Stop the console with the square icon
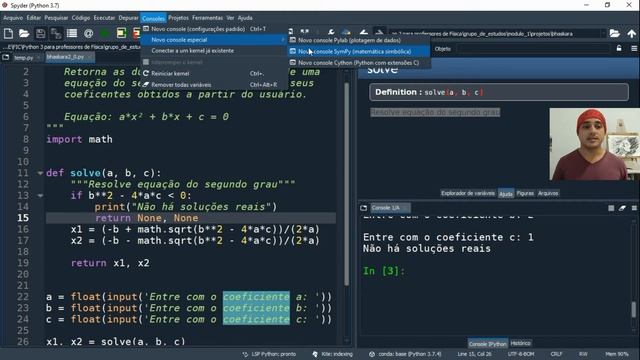This screenshot has width=640, height=360. tap(611, 208)
